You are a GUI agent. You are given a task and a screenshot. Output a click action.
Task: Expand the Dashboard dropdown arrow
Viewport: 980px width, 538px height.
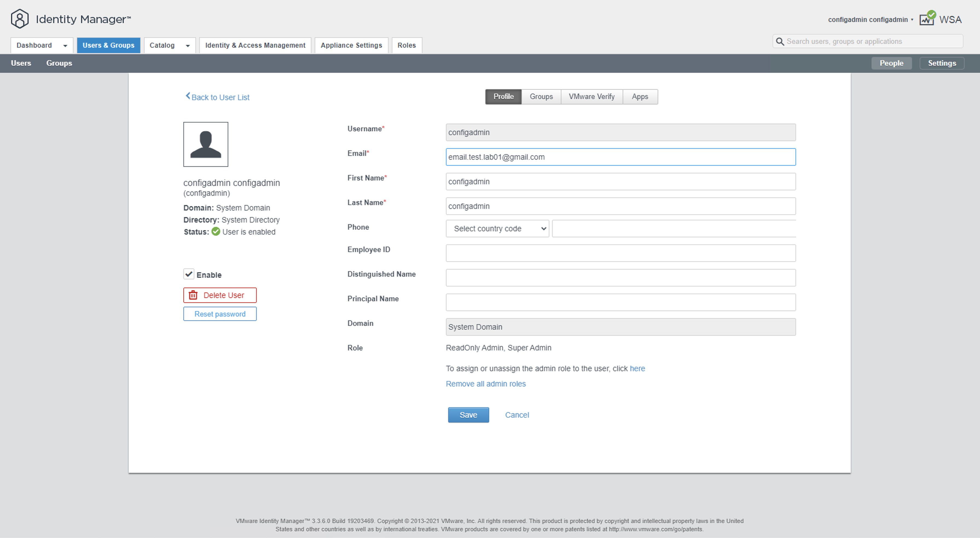pyautogui.click(x=65, y=46)
